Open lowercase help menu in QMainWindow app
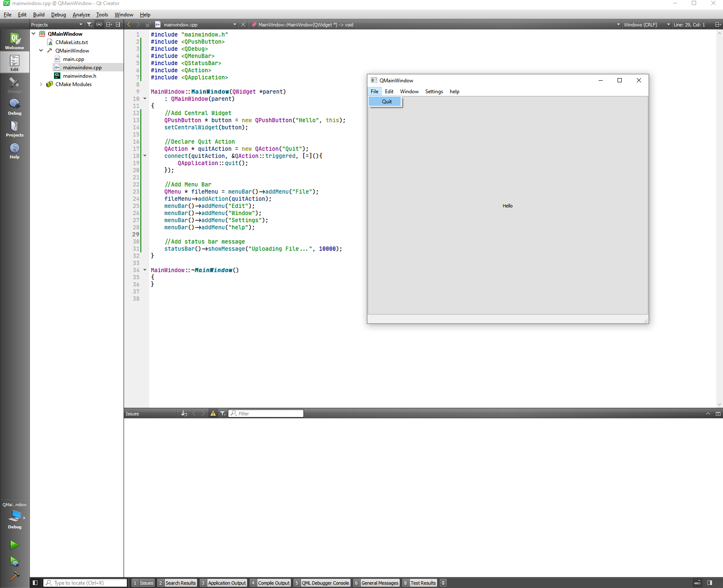 tap(454, 92)
